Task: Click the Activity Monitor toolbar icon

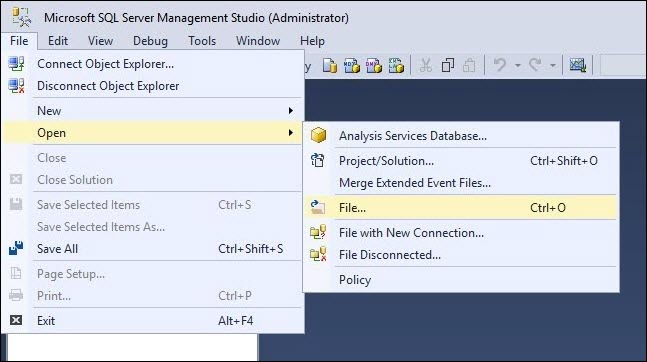Action: click(578, 65)
